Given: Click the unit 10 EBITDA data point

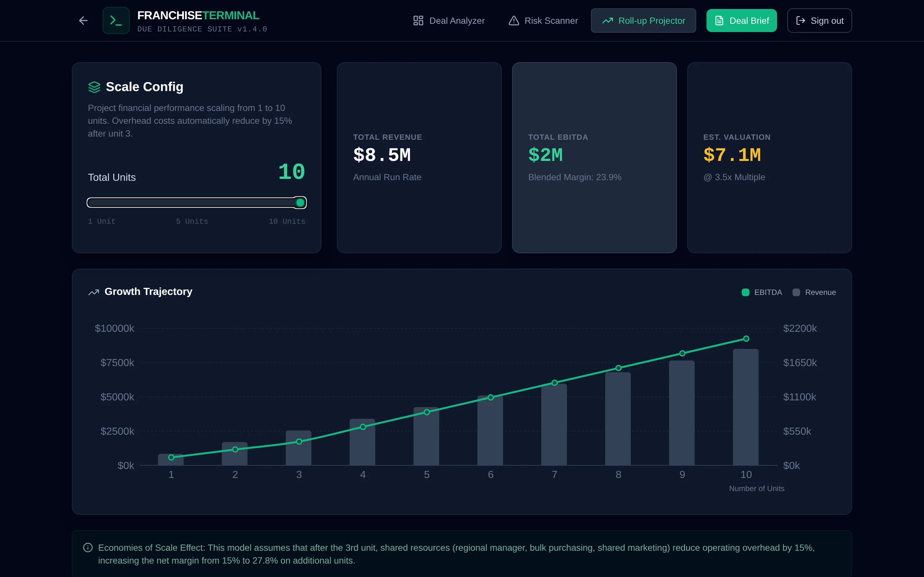Looking at the screenshot, I should 746,339.
